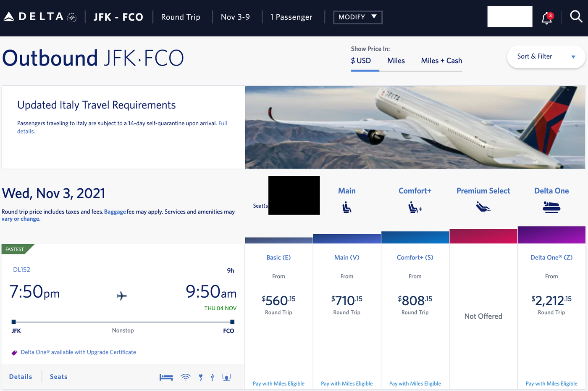Click the seatback entertainment amenity icon
Viewport: 588px width, 391px height.
click(x=226, y=377)
